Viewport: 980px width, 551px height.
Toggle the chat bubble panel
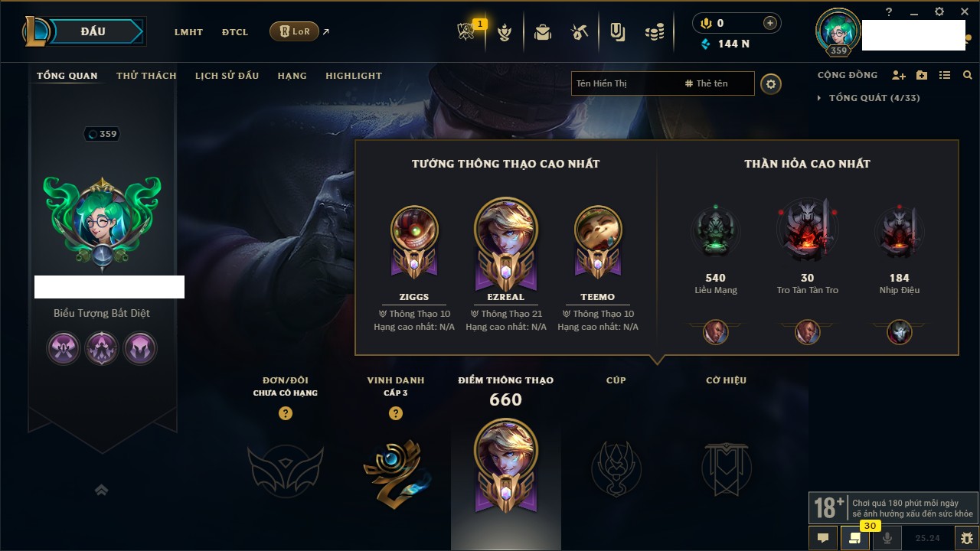point(823,538)
